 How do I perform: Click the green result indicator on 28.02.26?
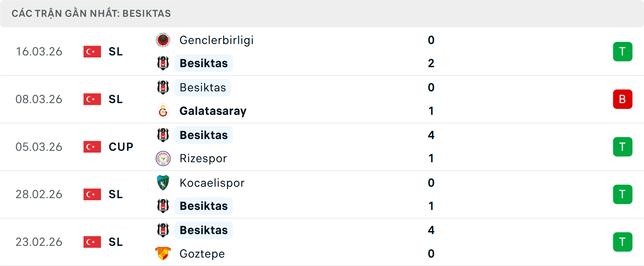[623, 194]
